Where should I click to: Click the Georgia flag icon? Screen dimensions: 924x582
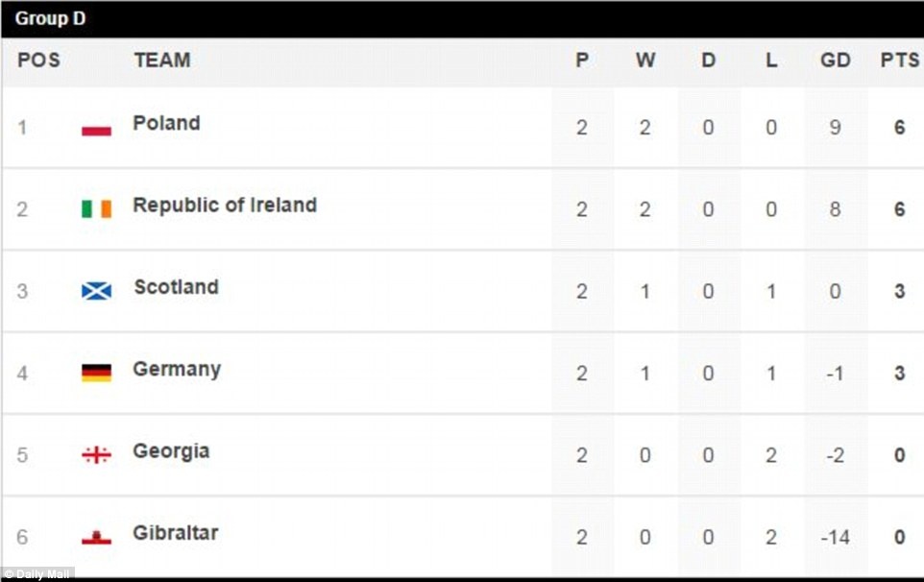click(x=96, y=454)
